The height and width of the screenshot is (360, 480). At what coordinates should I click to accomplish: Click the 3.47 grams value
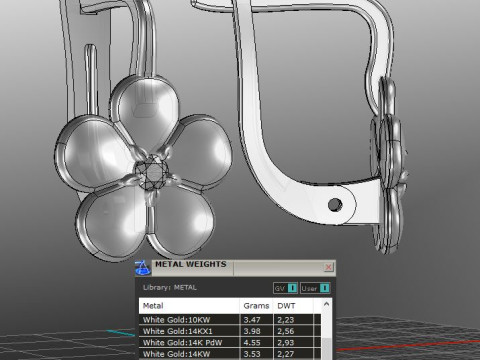tap(252, 320)
